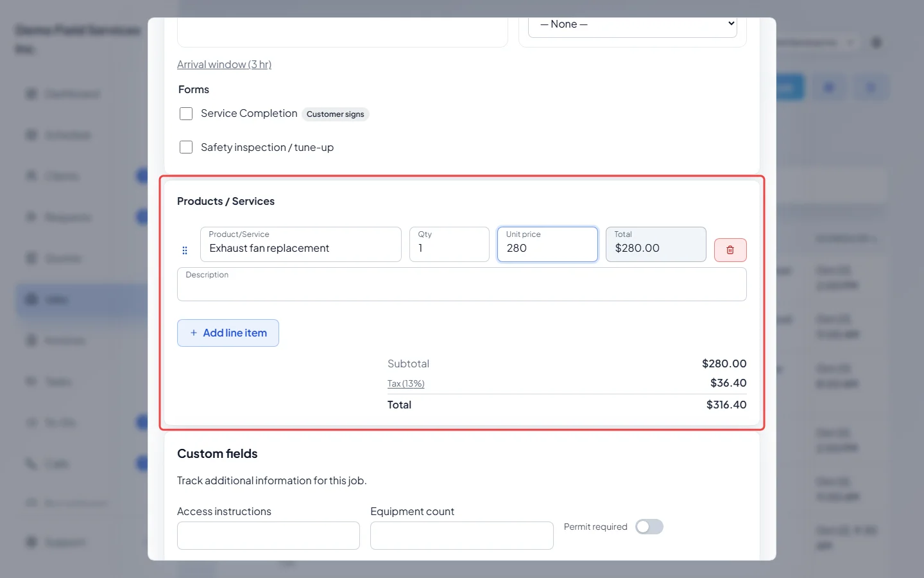Delete the Exhaust fan replacement line item

pos(730,250)
